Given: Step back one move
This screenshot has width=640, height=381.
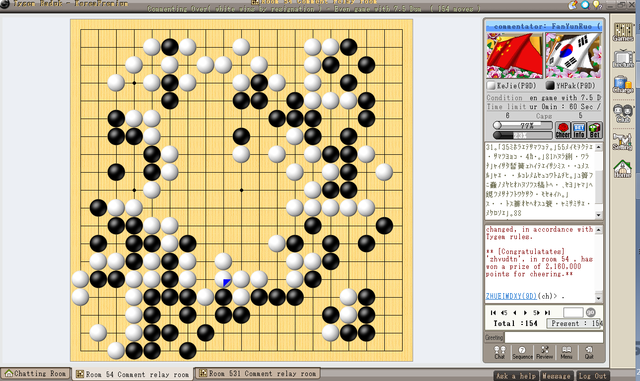Looking at the screenshot, I should coord(515,312).
